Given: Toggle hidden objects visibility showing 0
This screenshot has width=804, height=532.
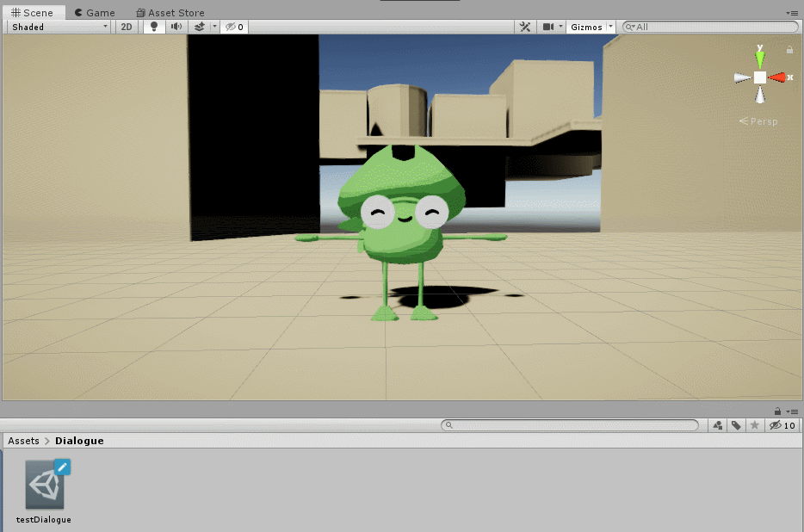Looking at the screenshot, I should pyautogui.click(x=234, y=27).
